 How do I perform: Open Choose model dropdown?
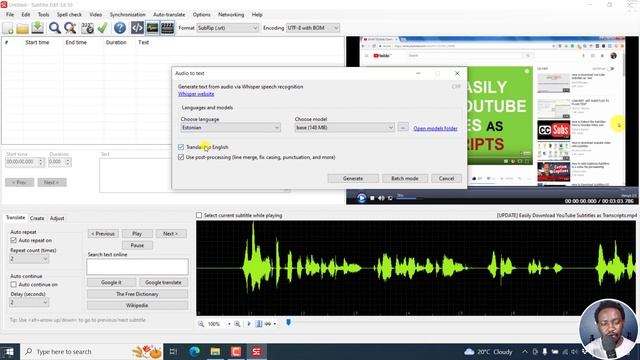click(345, 128)
